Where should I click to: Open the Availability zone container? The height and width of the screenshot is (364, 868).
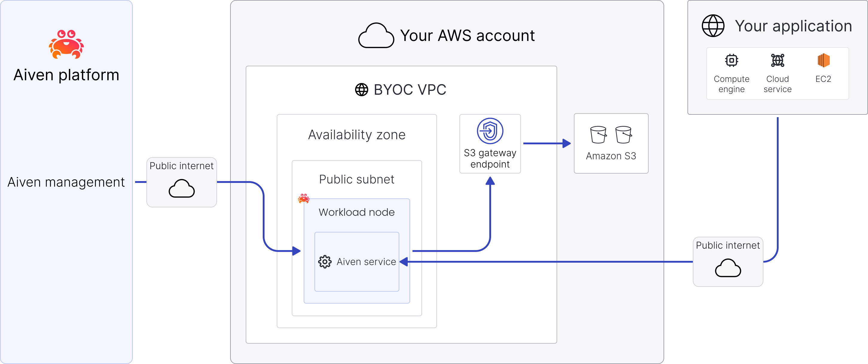coord(357,134)
